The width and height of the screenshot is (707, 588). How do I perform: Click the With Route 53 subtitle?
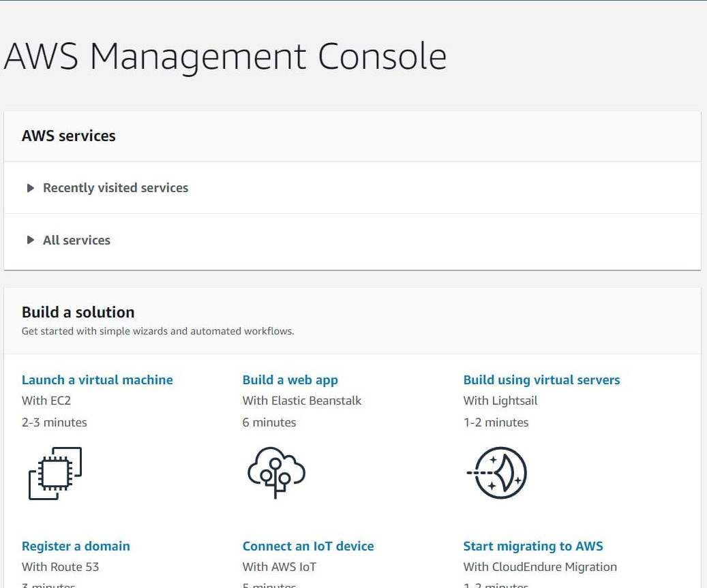(x=61, y=567)
